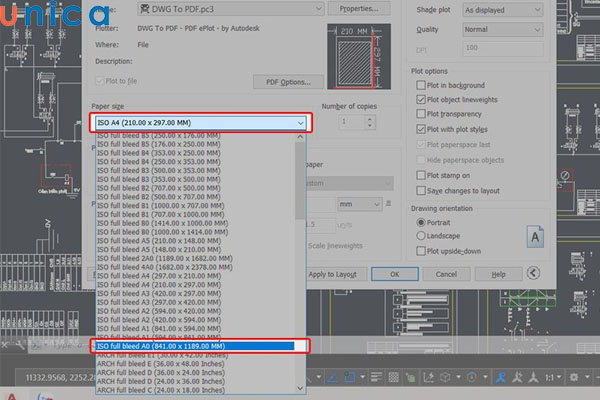Open the mm units dropdown
This screenshot has width=600, height=400.
tap(359, 204)
